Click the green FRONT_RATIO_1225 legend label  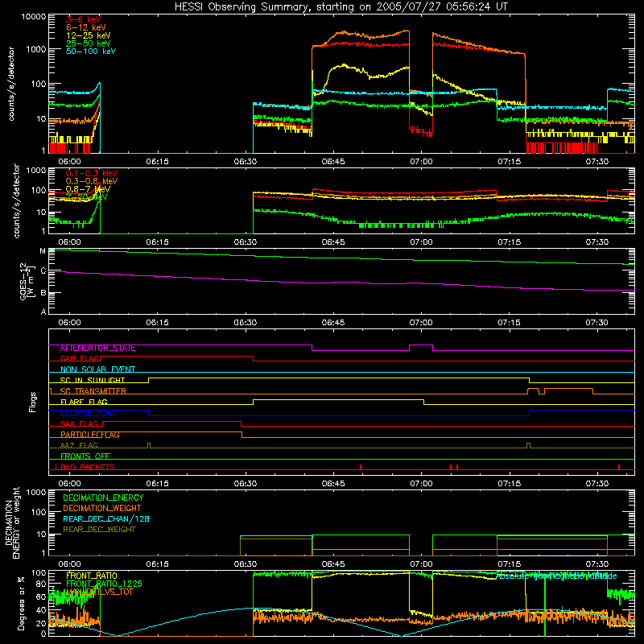pos(104,584)
